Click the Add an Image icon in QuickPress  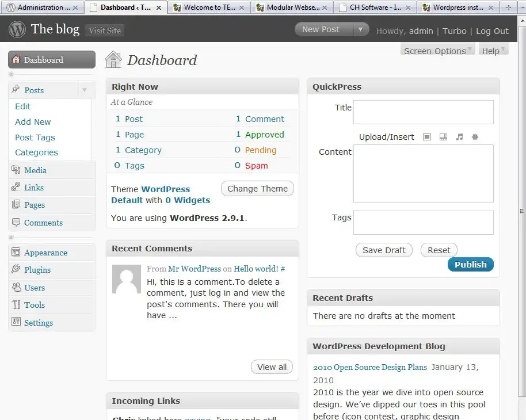click(427, 137)
